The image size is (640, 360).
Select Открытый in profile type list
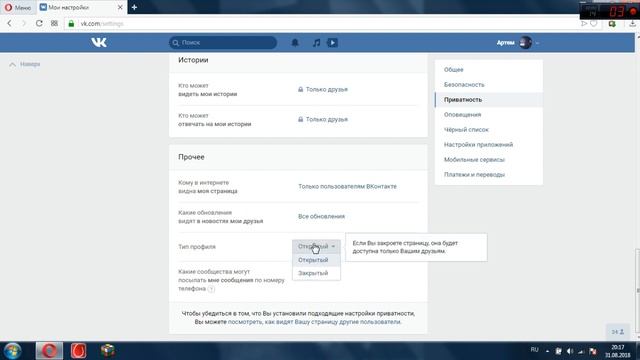point(316,260)
